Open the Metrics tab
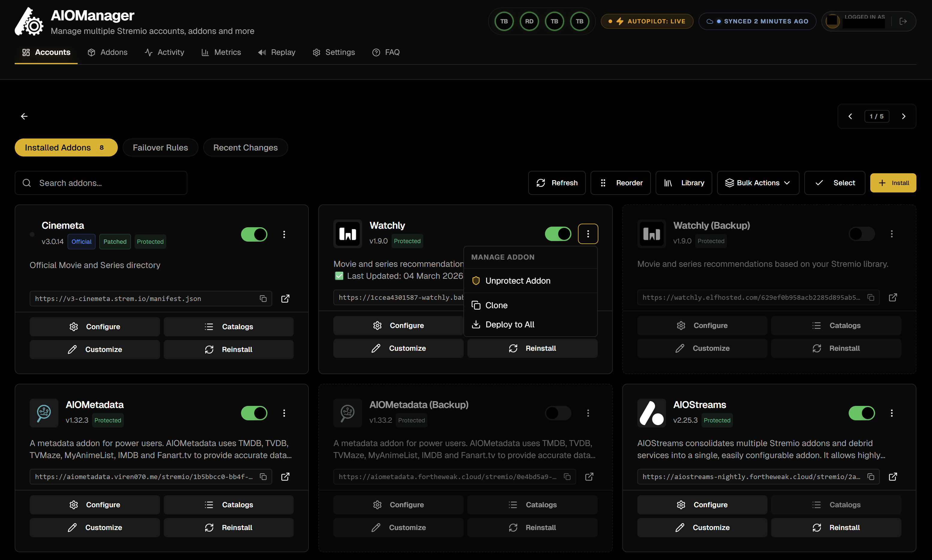The height and width of the screenshot is (560, 932). pos(221,52)
